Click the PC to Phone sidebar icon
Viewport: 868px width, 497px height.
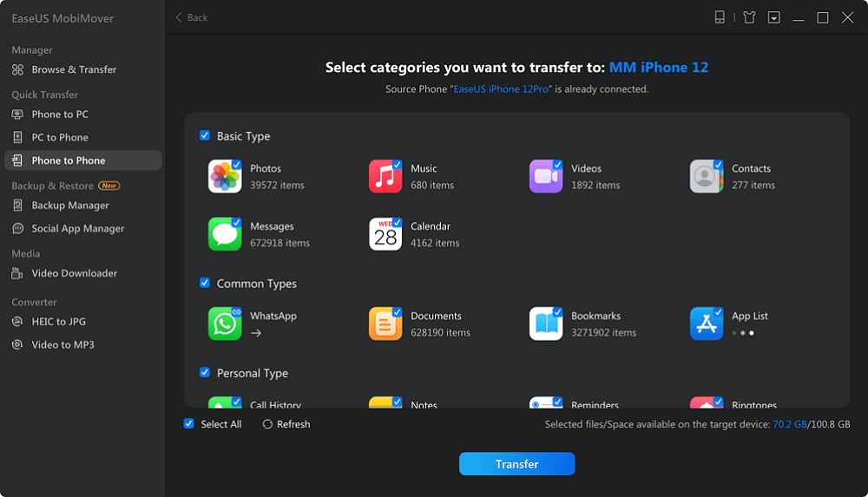17,137
